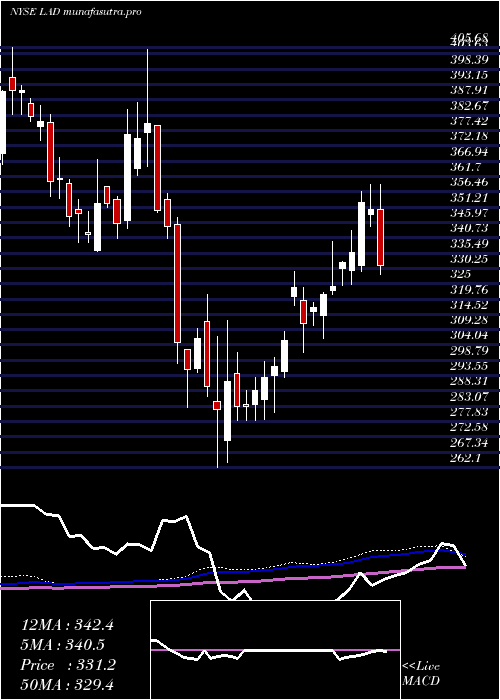Click the Price : 331.2 readout
Image resolution: width=500 pixels, height=700 pixels.
pyautogui.click(x=68, y=665)
